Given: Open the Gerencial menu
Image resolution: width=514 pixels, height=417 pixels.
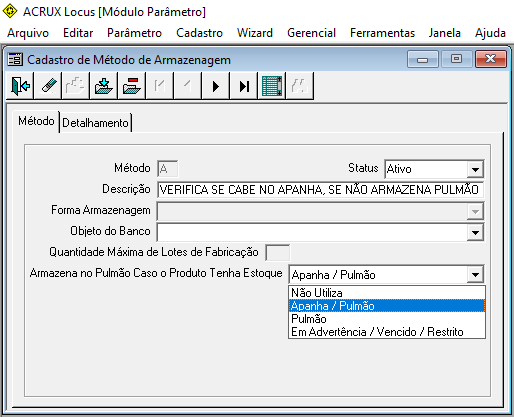Looking at the screenshot, I should coord(311,33).
